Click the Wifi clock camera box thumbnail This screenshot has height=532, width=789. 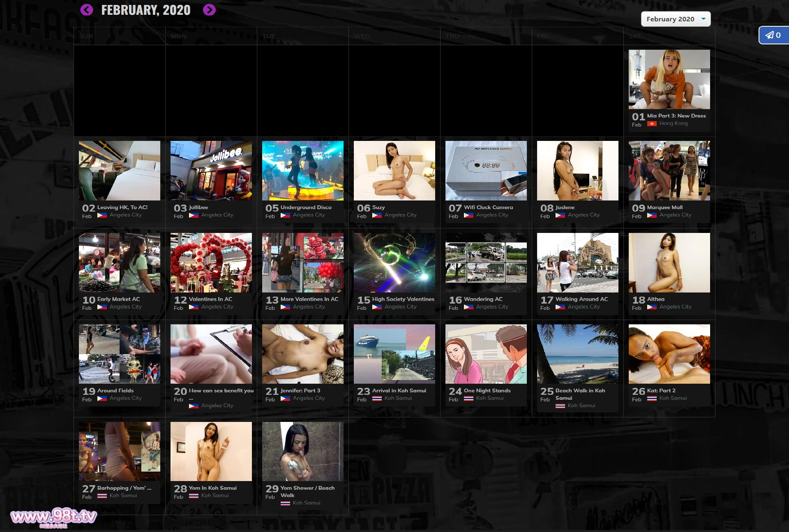tap(486, 171)
